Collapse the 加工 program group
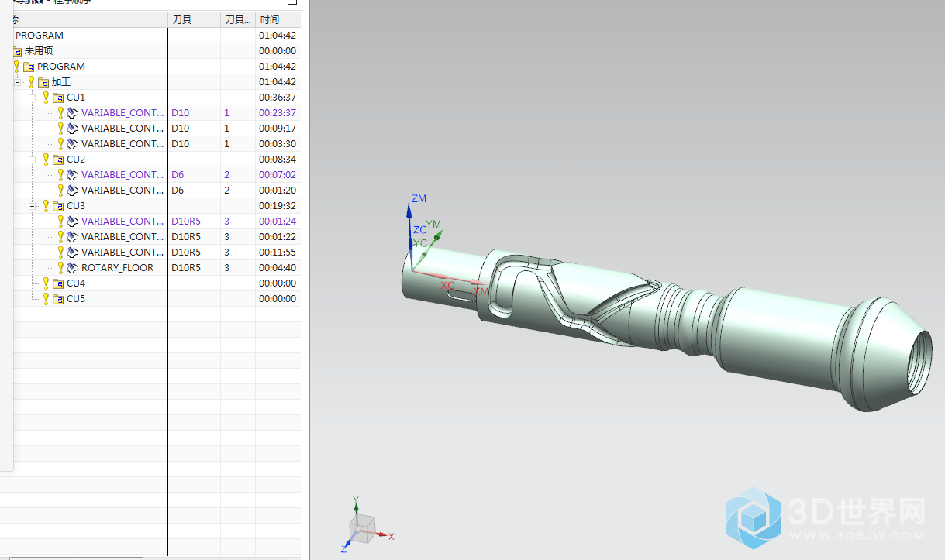Screen dimensions: 945x560 pyautogui.click(x=18, y=82)
